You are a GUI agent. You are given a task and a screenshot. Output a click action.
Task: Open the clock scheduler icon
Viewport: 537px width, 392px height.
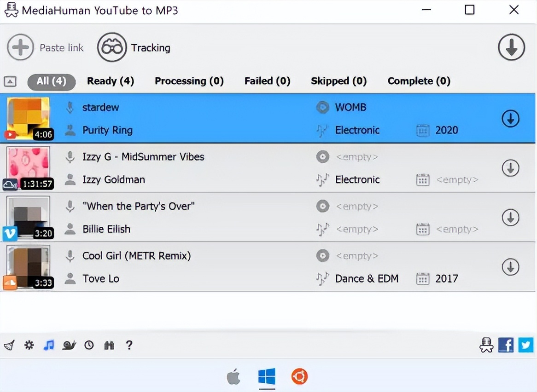pyautogui.click(x=89, y=345)
